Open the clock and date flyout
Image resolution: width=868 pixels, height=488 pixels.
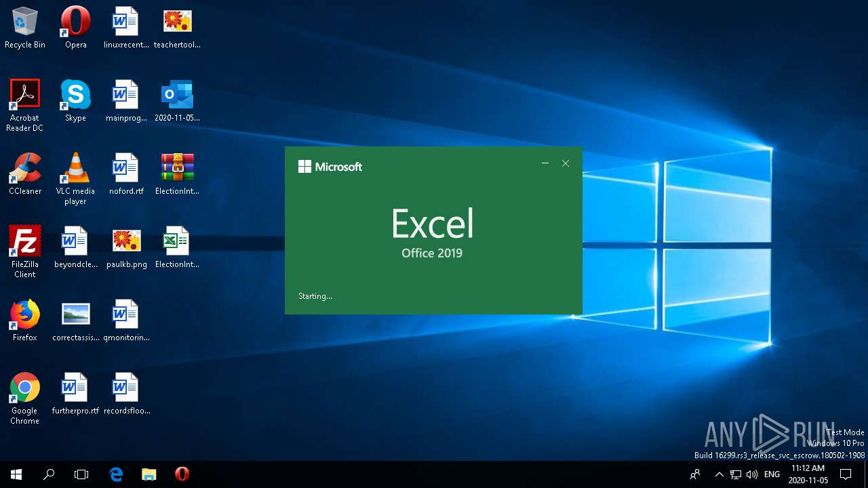click(x=808, y=474)
